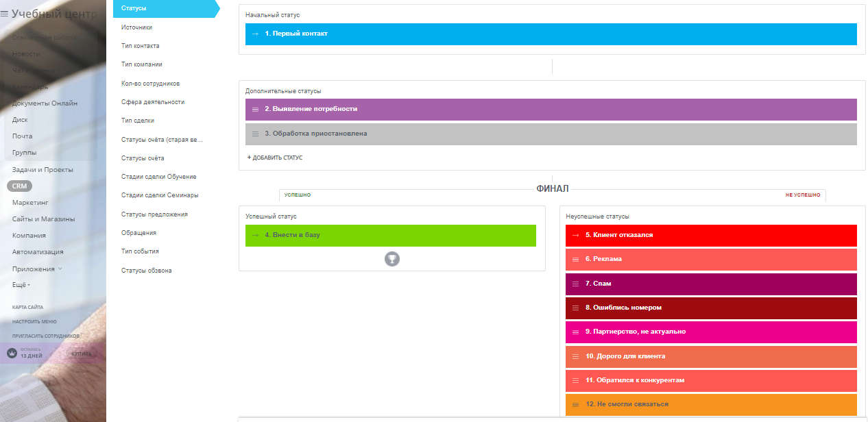Click the green Внести в базу status
868x422 pixels.
(390, 235)
